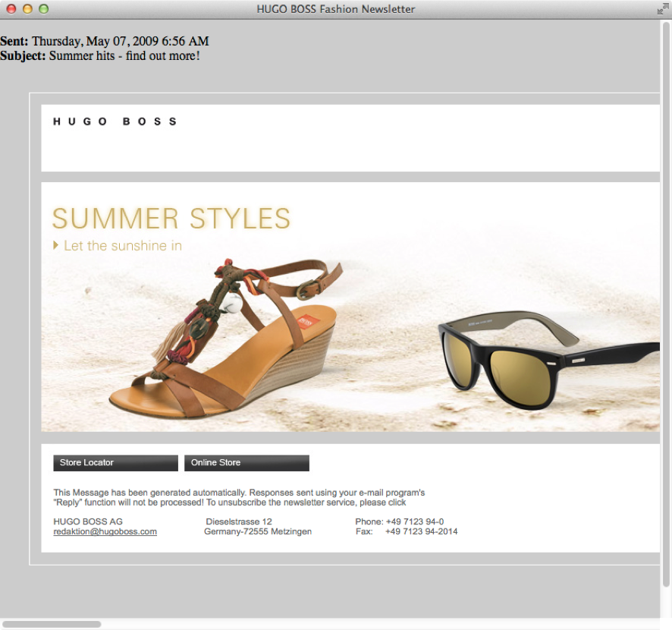This screenshot has width=672, height=630.
Task: Click the 'HUGO BOSS Fashion Newsletter' window title
Action: (336, 9)
